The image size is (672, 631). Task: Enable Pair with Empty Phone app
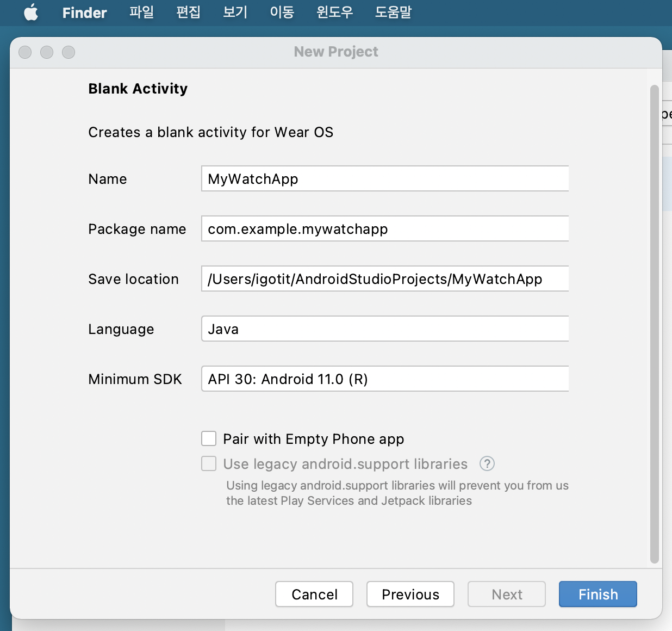point(209,438)
